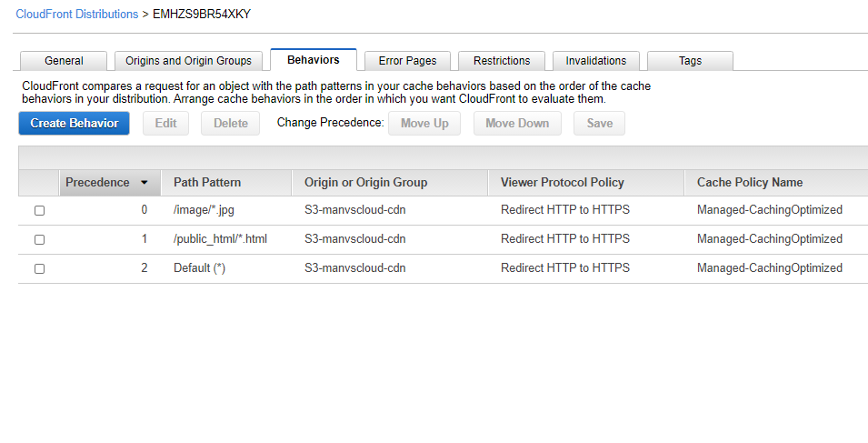Show the Invalidations tab
This screenshot has width=868, height=443.
click(596, 61)
